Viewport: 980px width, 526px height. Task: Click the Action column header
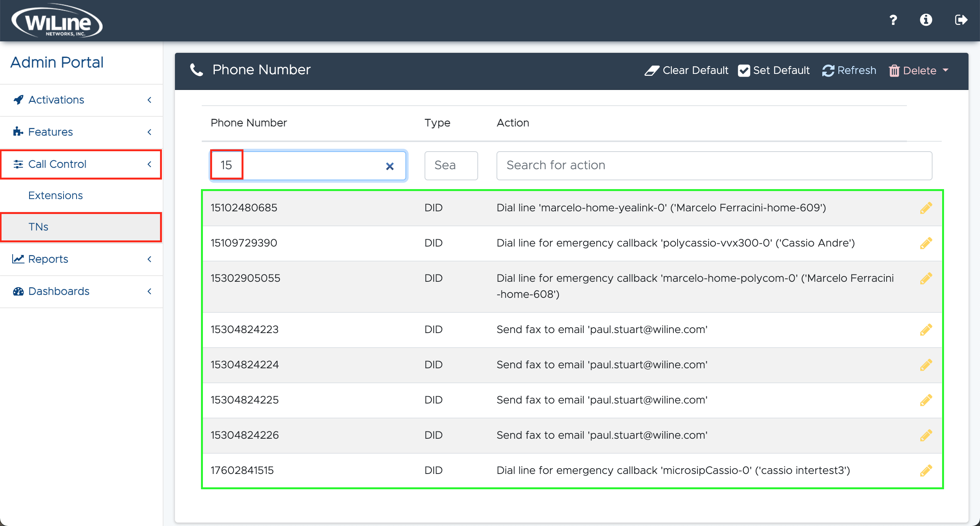[513, 123]
